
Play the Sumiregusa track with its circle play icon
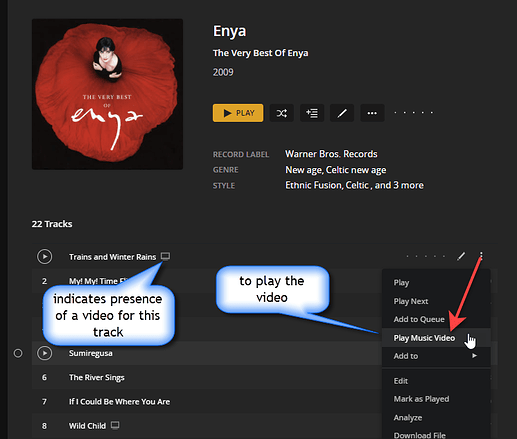point(44,353)
